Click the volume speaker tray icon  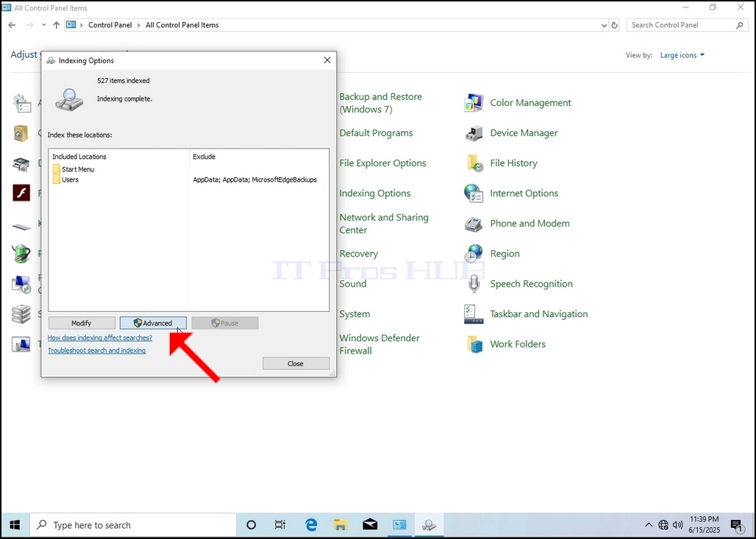(677, 525)
